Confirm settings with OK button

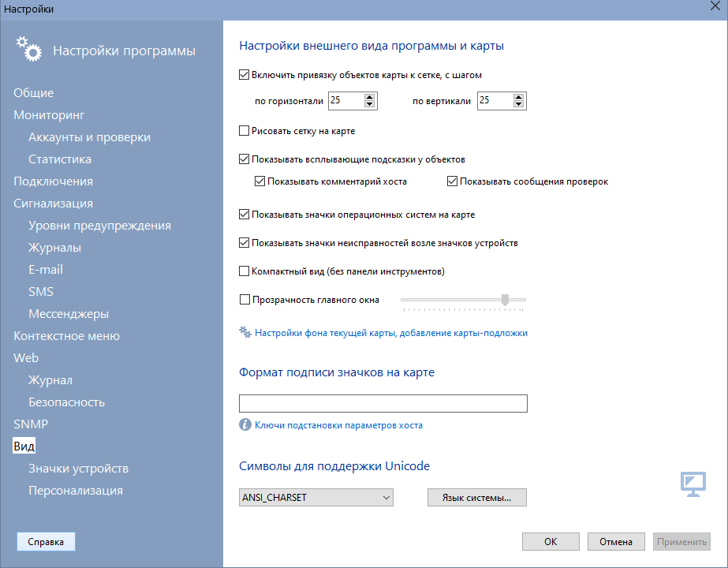pyautogui.click(x=551, y=541)
